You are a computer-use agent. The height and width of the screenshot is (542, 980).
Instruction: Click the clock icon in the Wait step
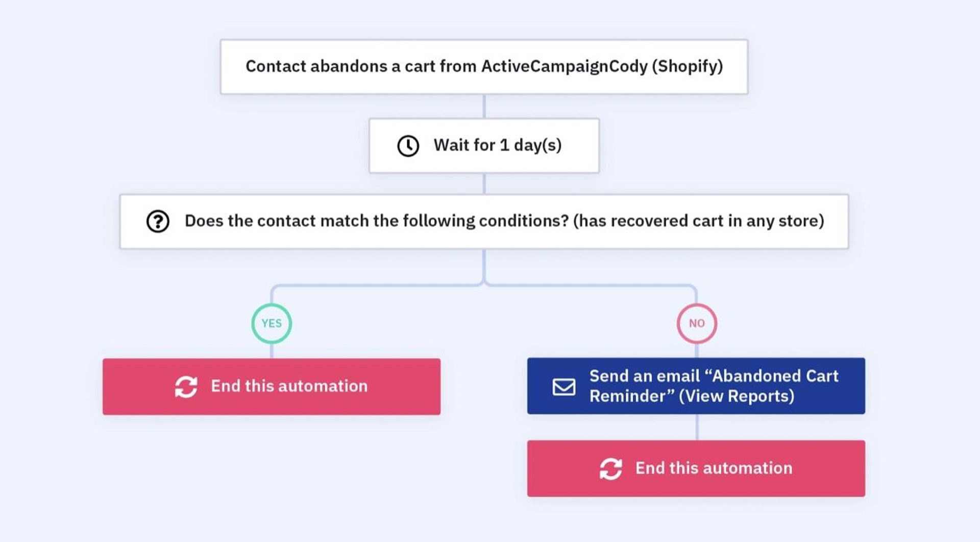pyautogui.click(x=408, y=146)
